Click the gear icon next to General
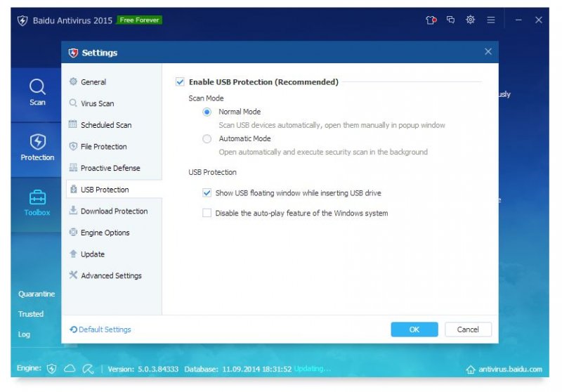 [73, 81]
